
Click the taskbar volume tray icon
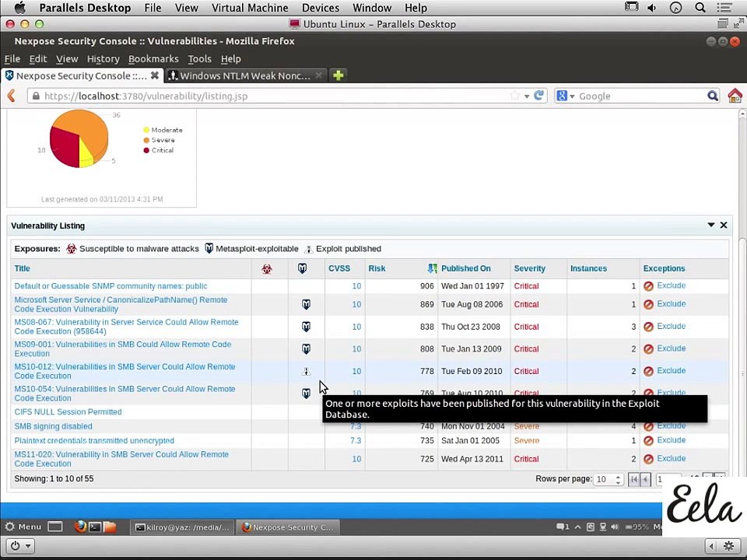pos(615,527)
